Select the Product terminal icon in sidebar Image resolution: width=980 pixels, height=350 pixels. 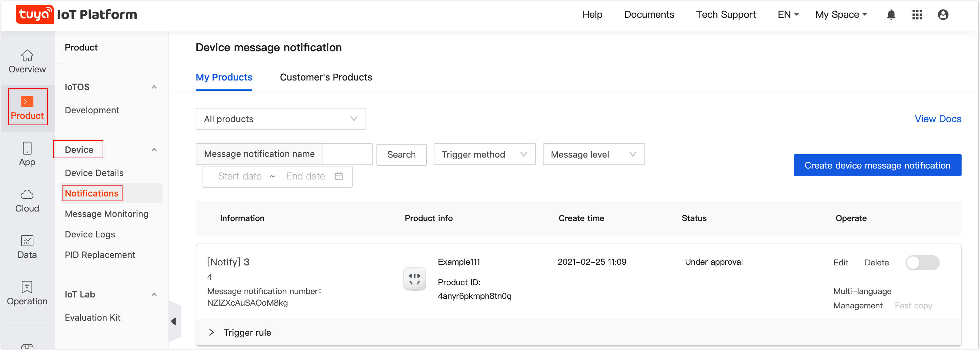[27, 102]
